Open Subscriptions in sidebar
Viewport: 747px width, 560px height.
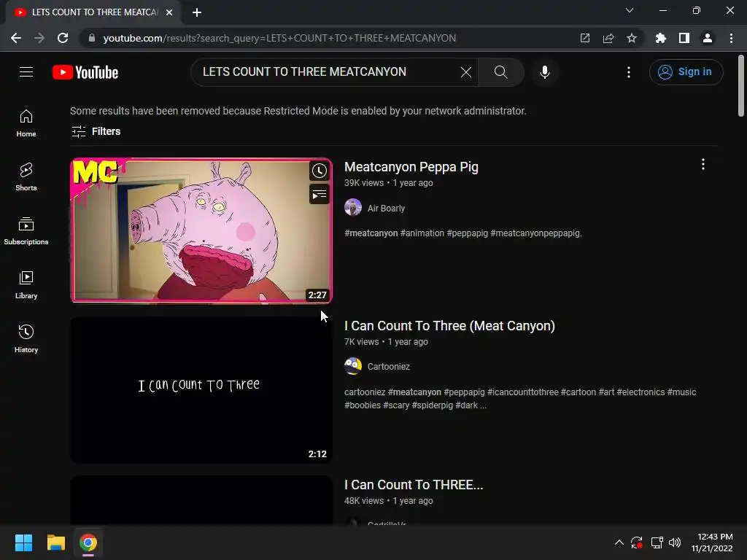click(26, 230)
